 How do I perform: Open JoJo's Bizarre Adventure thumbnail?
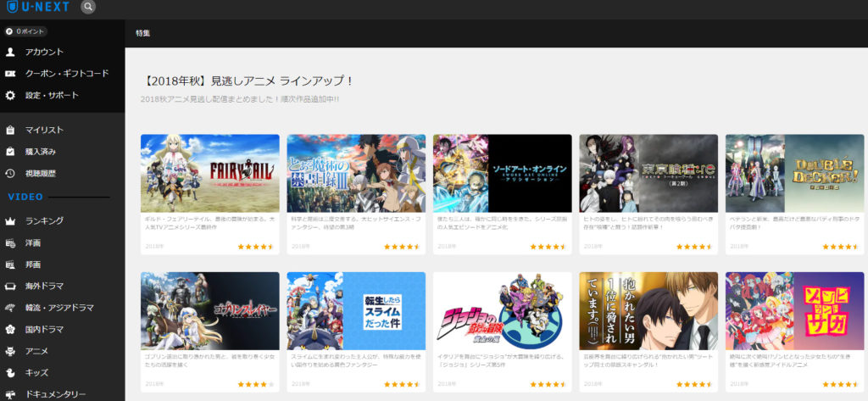502,311
